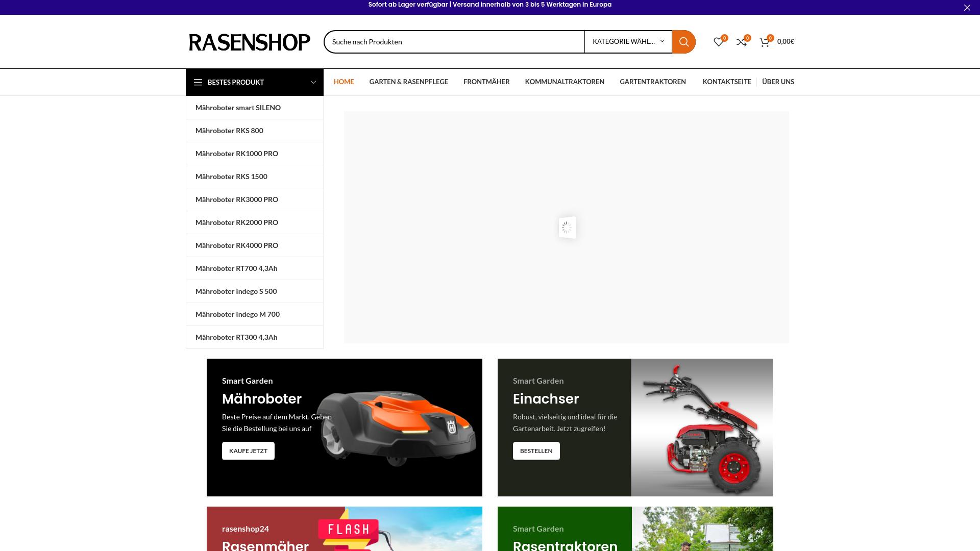This screenshot has height=551, width=980.
Task: Dismiss the top announcement banner
Action: coord(967,8)
